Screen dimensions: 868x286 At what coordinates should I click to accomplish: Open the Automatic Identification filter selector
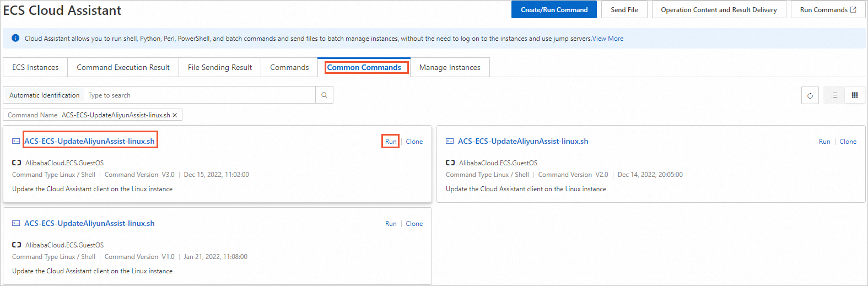(x=45, y=95)
